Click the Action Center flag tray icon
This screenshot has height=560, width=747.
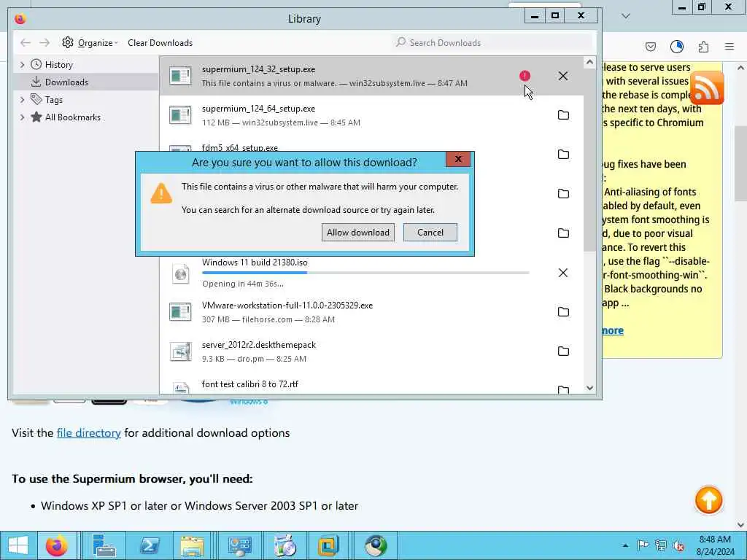pos(643,545)
